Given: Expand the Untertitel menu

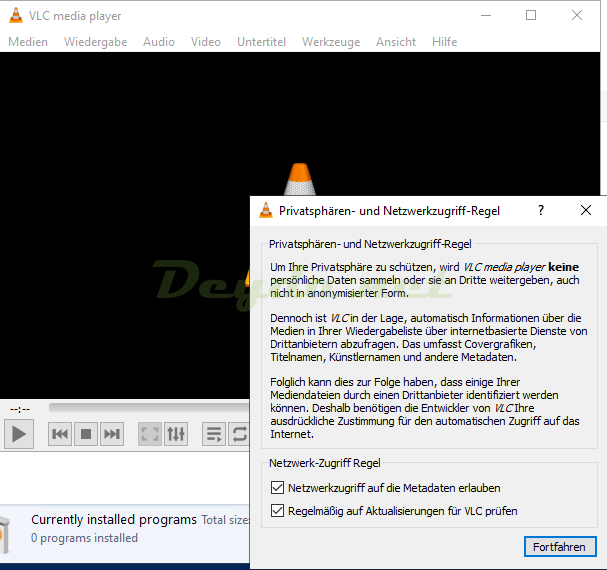Looking at the screenshot, I should point(261,42).
